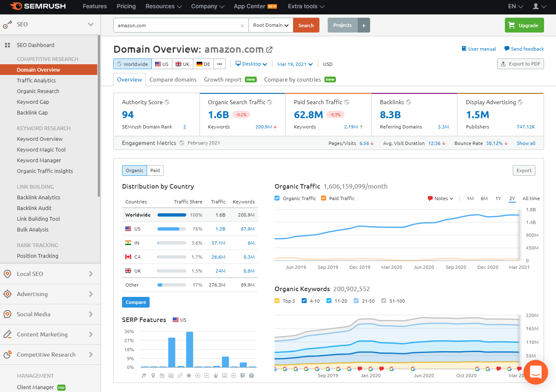Image resolution: width=556 pixels, height=392 pixels.
Task: Click the chain link SERP feature icon
Action: click(180, 376)
